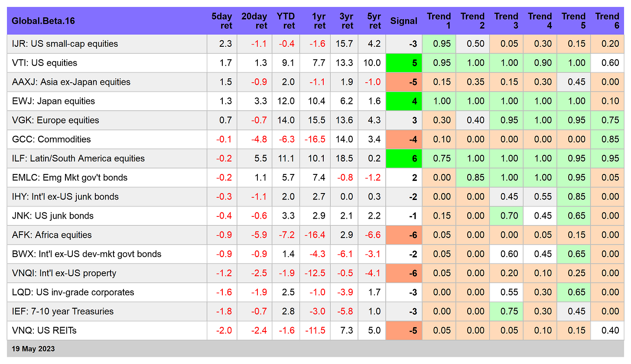631x364 pixels.
Task: Click the Signal -6 cell for VNQI
Action: [404, 273]
